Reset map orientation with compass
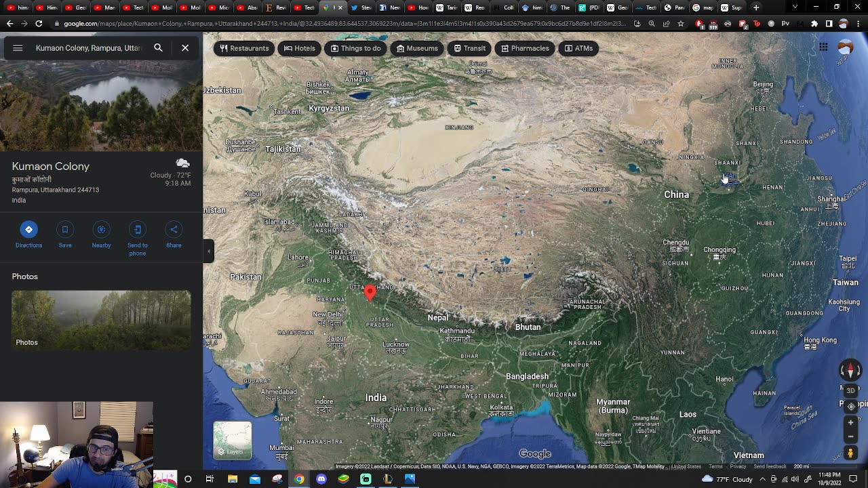This screenshot has width=868, height=488. [850, 370]
